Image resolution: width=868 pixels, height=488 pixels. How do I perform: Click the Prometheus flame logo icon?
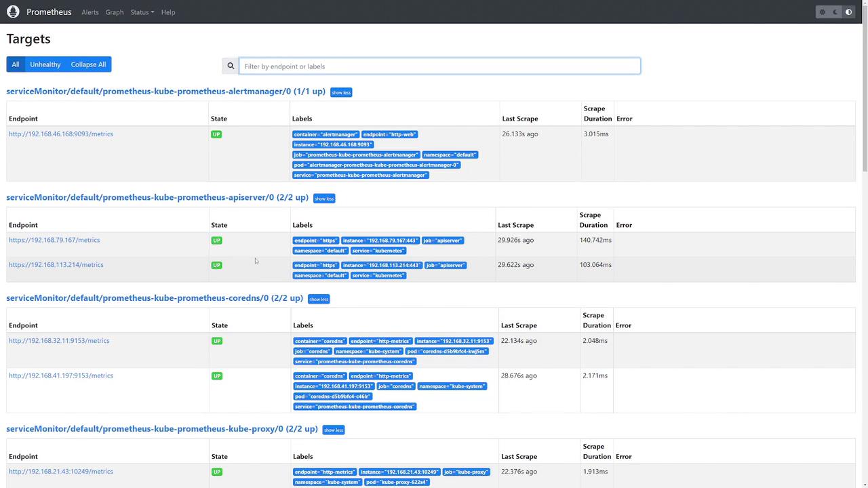[13, 12]
